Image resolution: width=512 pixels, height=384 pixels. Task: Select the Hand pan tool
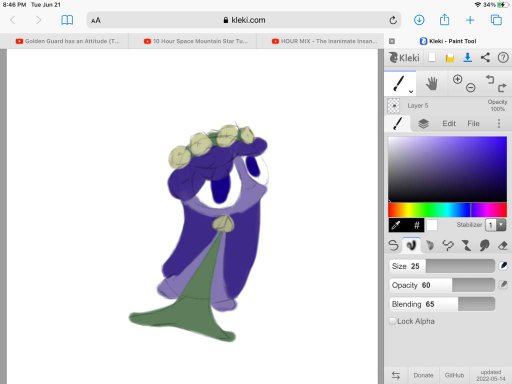pos(432,83)
